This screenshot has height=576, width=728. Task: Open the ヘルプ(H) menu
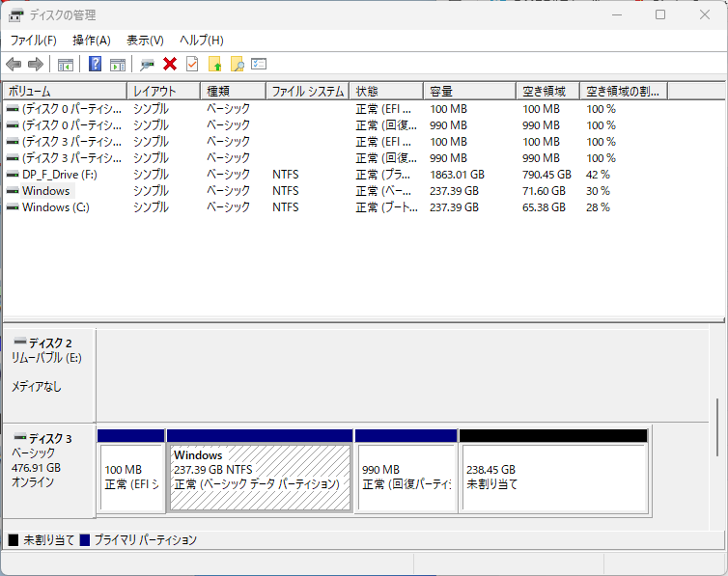[202, 41]
